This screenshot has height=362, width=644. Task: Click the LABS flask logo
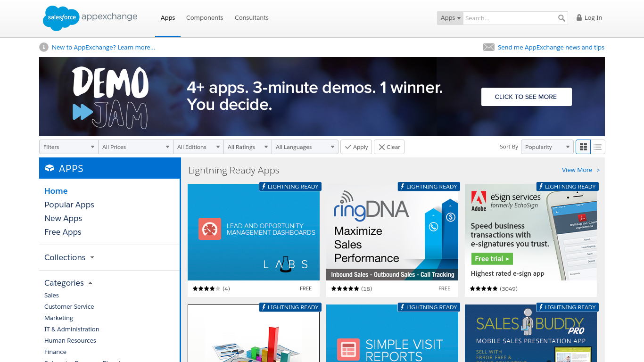click(x=286, y=265)
